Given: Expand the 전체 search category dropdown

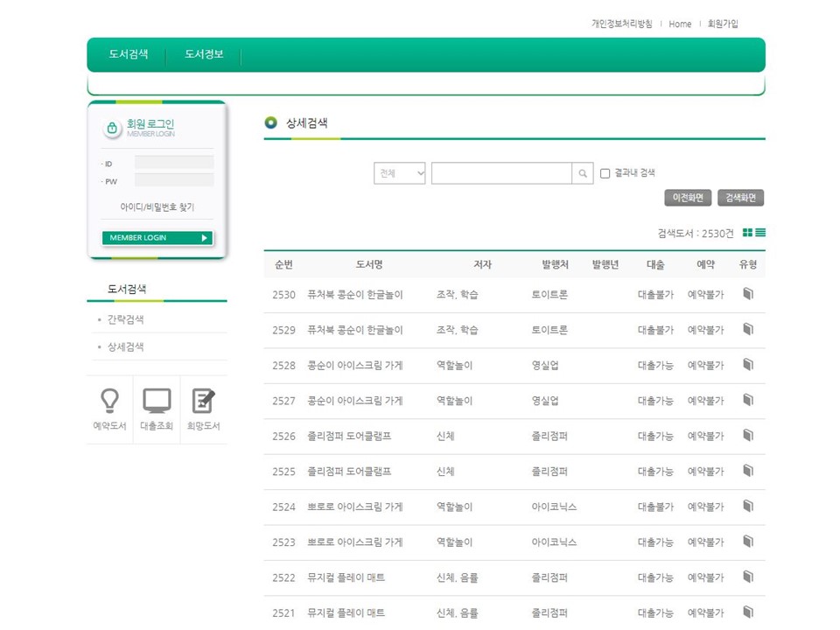Looking at the screenshot, I should point(400,173).
